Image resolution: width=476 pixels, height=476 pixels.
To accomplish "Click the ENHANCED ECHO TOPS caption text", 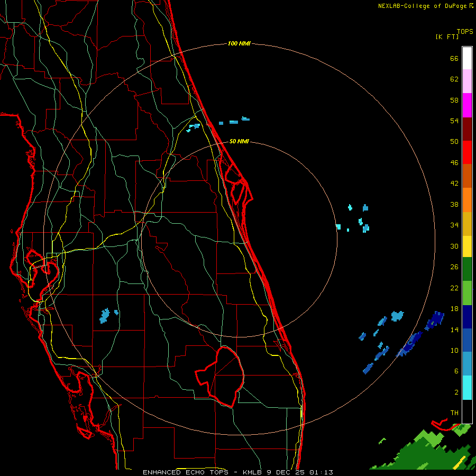I will pos(186,472).
